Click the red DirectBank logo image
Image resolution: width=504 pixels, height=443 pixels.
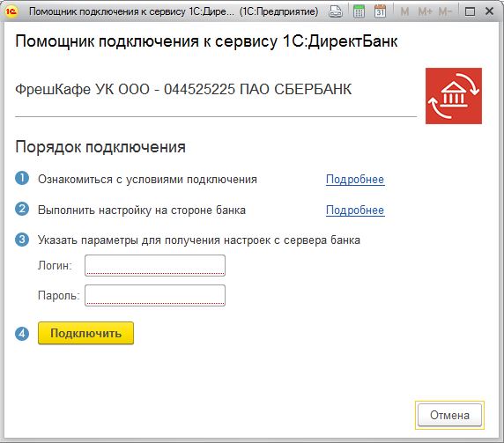click(454, 96)
